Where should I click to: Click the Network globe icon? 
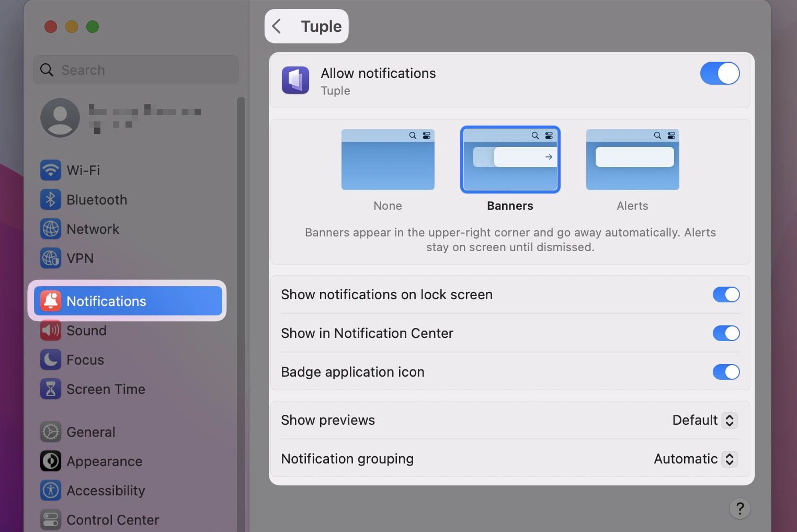pyautogui.click(x=51, y=229)
